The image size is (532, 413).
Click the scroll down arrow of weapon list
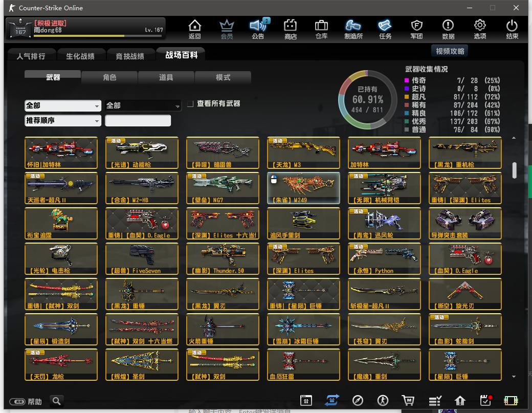click(514, 376)
